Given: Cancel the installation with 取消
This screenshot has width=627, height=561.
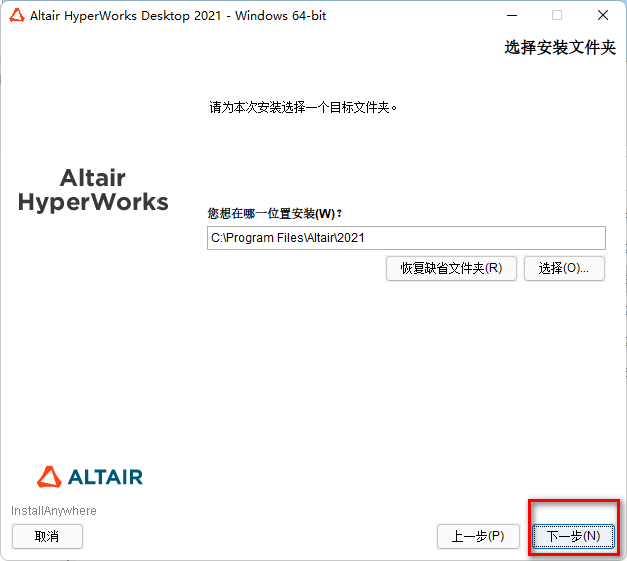Looking at the screenshot, I should tap(47, 536).
